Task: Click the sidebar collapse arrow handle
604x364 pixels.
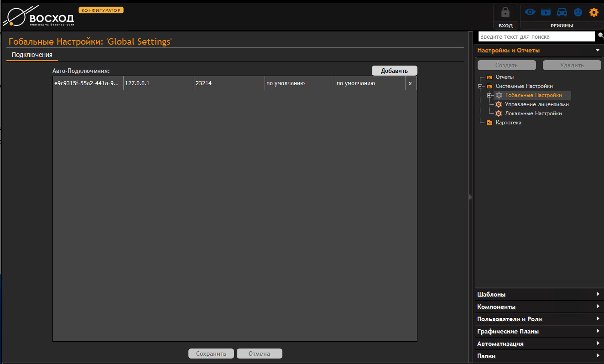Action: (x=470, y=197)
